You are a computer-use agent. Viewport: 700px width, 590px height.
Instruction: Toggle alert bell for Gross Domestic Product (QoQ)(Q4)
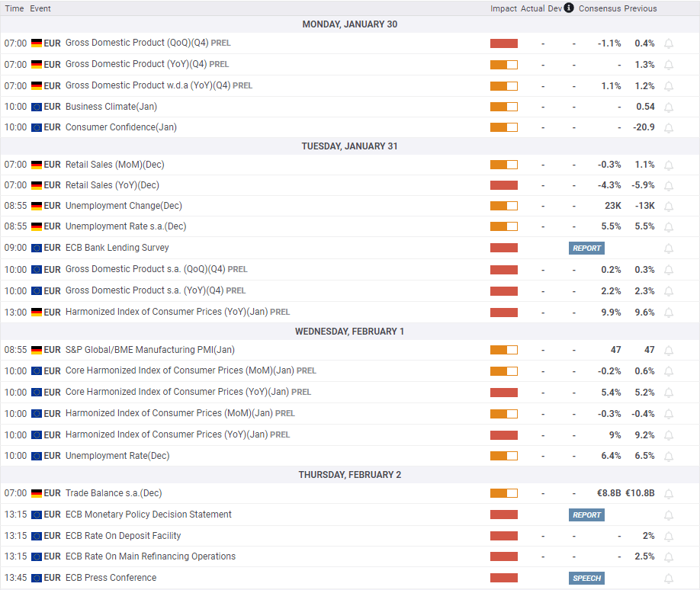pos(669,43)
